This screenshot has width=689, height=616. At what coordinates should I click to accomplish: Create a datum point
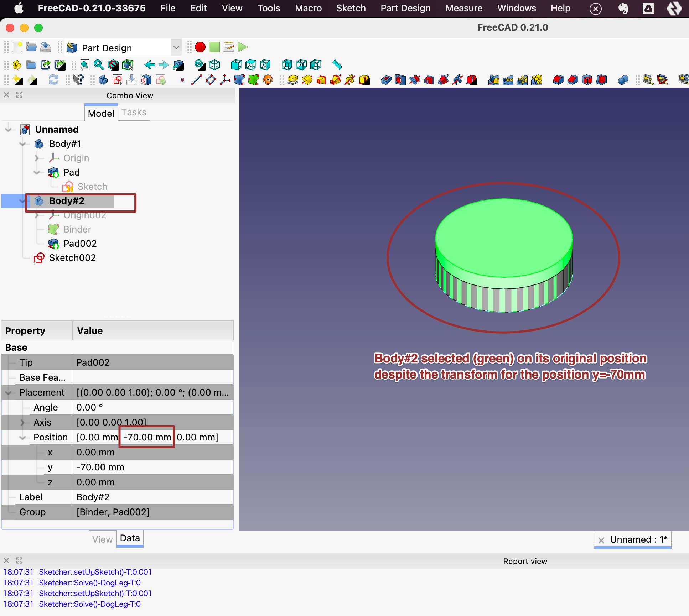[x=182, y=80]
